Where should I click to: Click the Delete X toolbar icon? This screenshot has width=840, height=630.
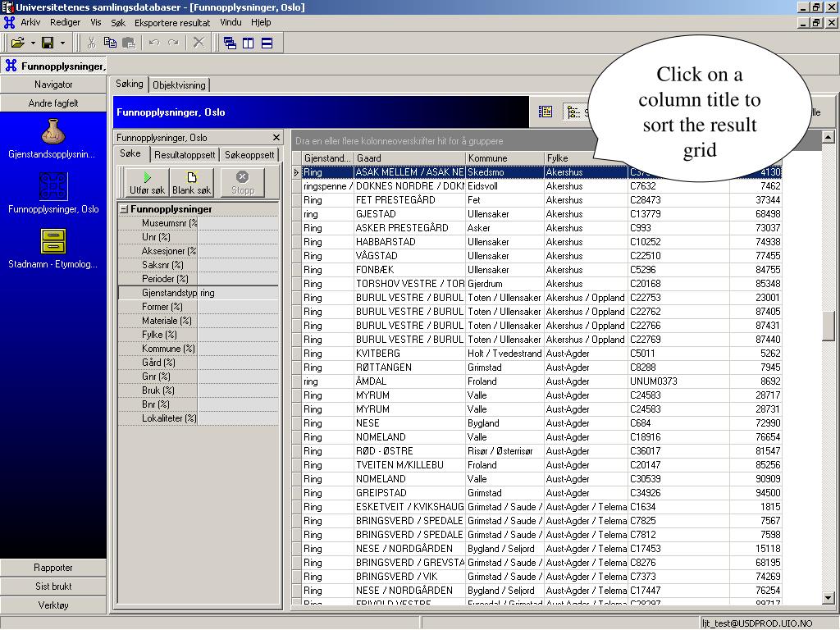coord(199,43)
